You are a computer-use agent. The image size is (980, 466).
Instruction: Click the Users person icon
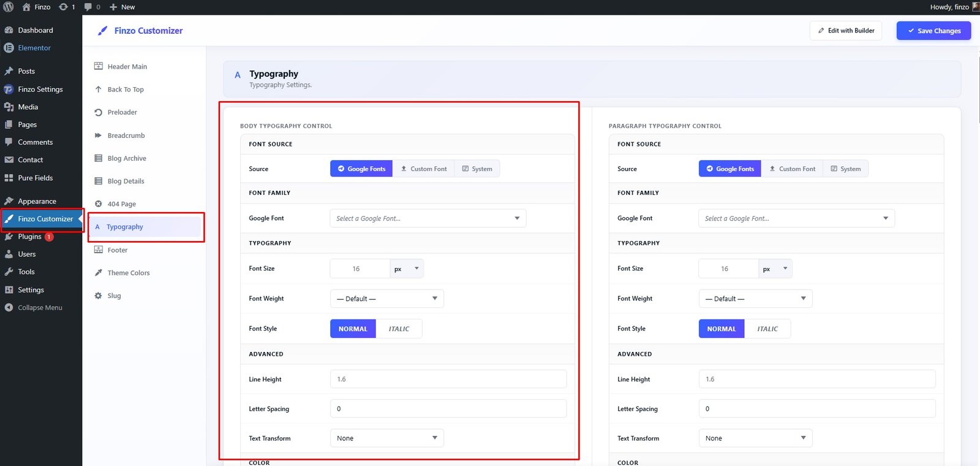(9, 254)
